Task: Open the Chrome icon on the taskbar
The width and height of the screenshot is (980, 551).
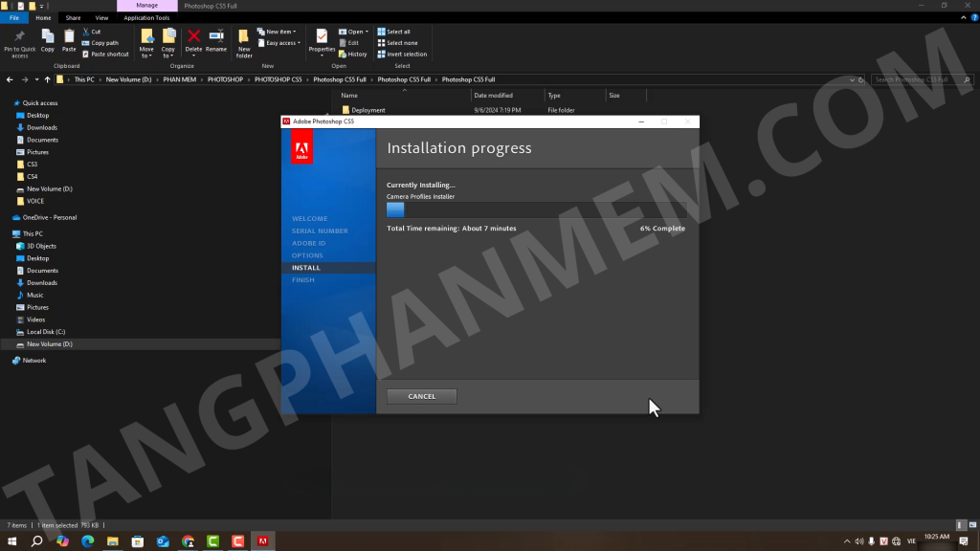Action: [x=188, y=541]
